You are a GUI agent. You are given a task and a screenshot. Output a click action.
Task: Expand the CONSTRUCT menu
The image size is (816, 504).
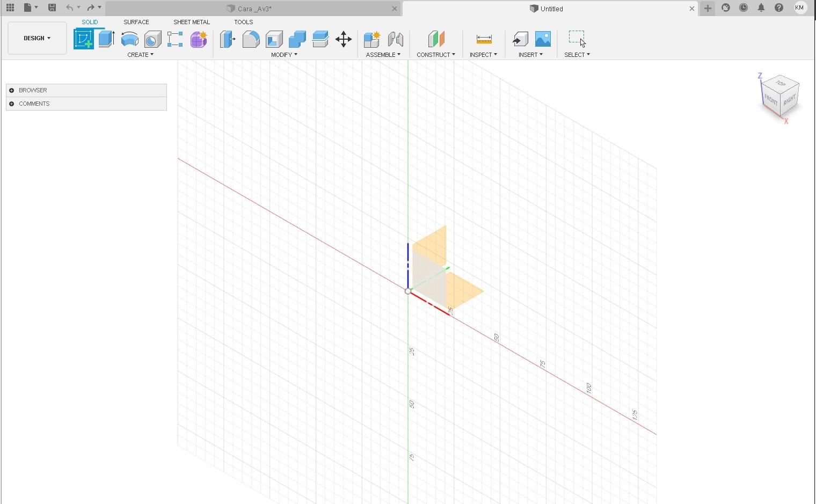click(436, 55)
